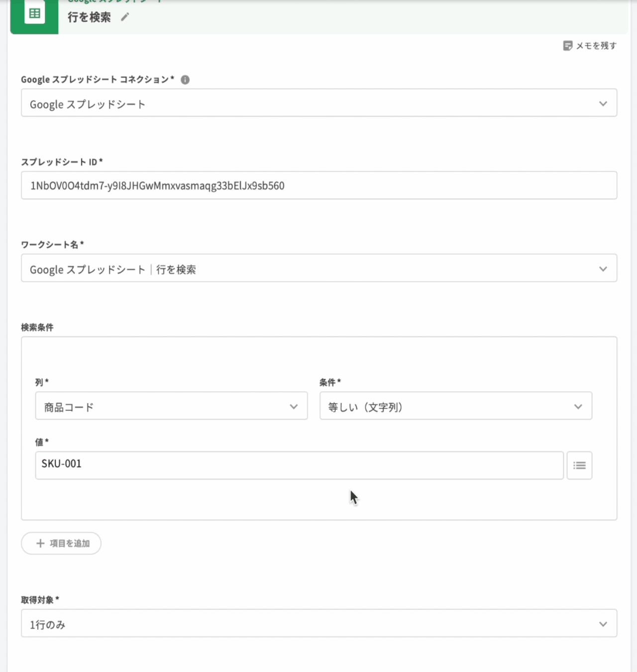Click the 値 field containing SKU-001

pyautogui.click(x=299, y=465)
